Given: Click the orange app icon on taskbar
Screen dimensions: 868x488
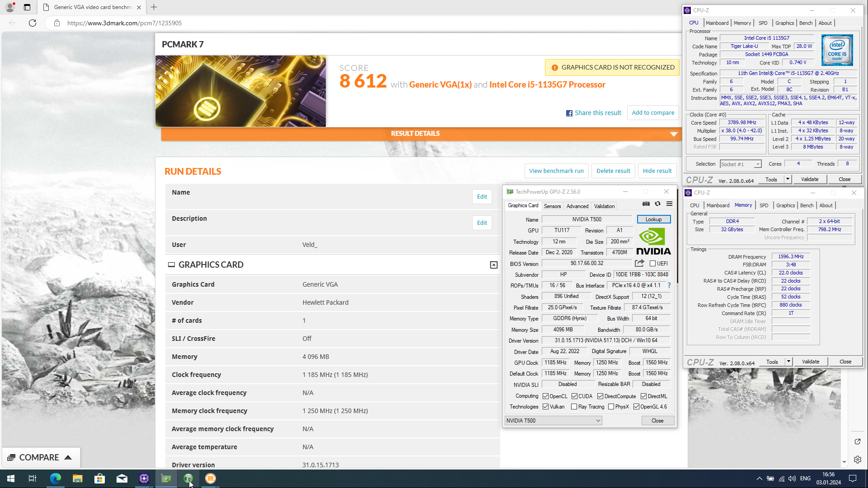Looking at the screenshot, I should coord(211,479).
